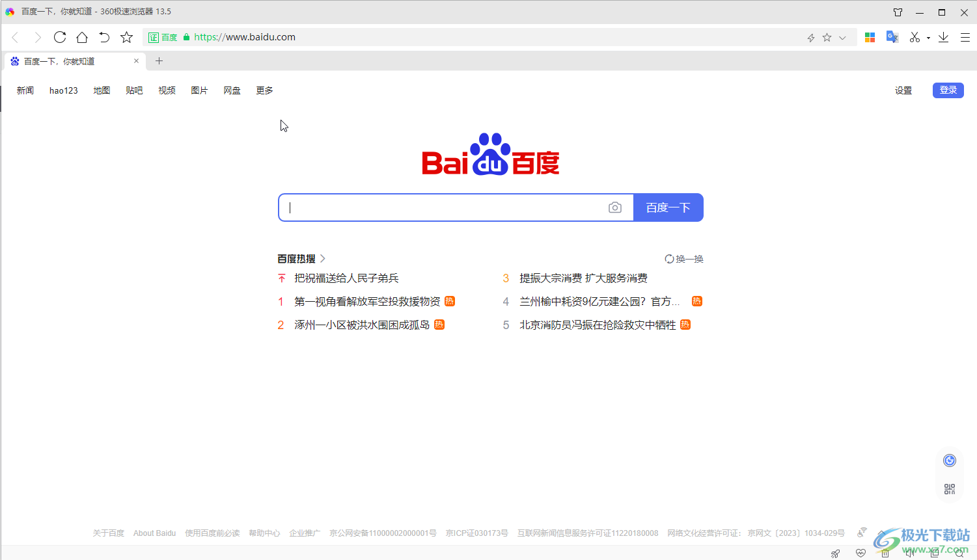Viewport: 977px width, 560px height.
Task: Open the 地图 navigation link
Action: point(102,90)
